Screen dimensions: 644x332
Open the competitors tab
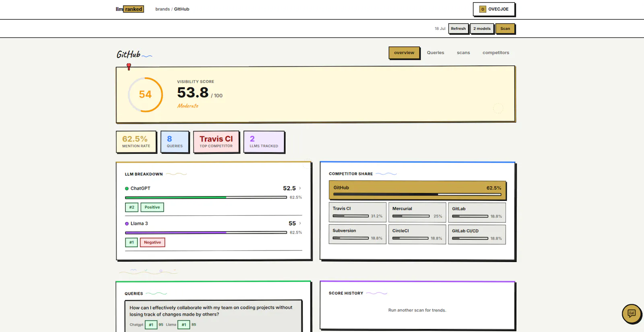[x=496, y=53]
